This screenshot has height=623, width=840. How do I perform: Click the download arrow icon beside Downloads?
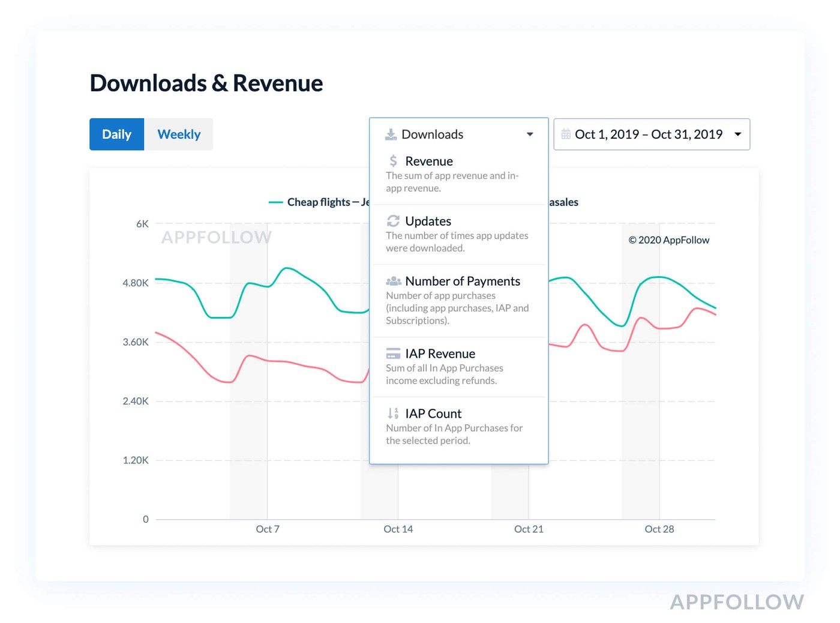pos(391,134)
